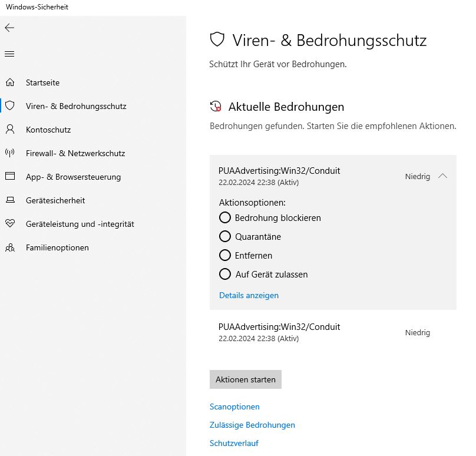This screenshot has height=456, width=476.
Task: Collapse the first Conduit threat entry chevron
Action: pos(443,176)
